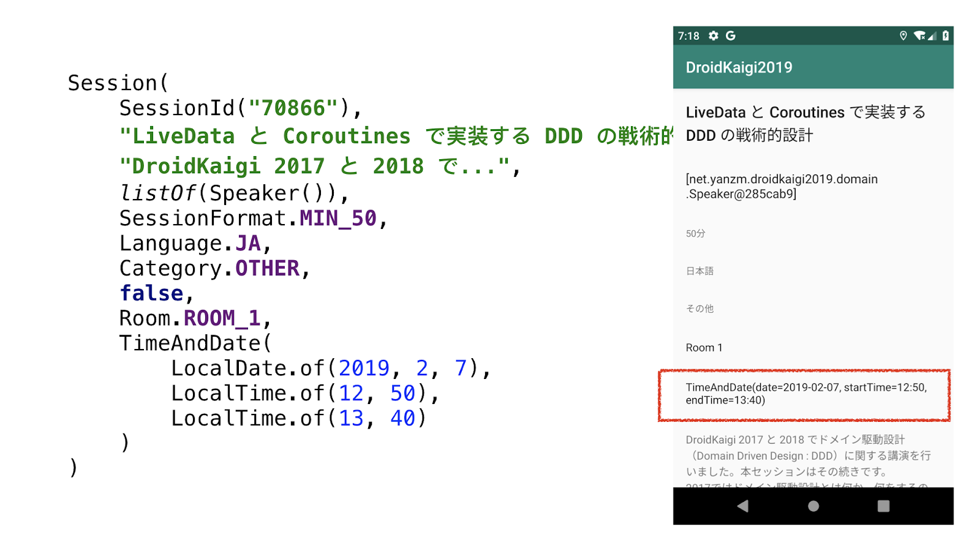This screenshot has height=551, width=980.
Task: Tap the Android home circle button
Action: click(813, 506)
